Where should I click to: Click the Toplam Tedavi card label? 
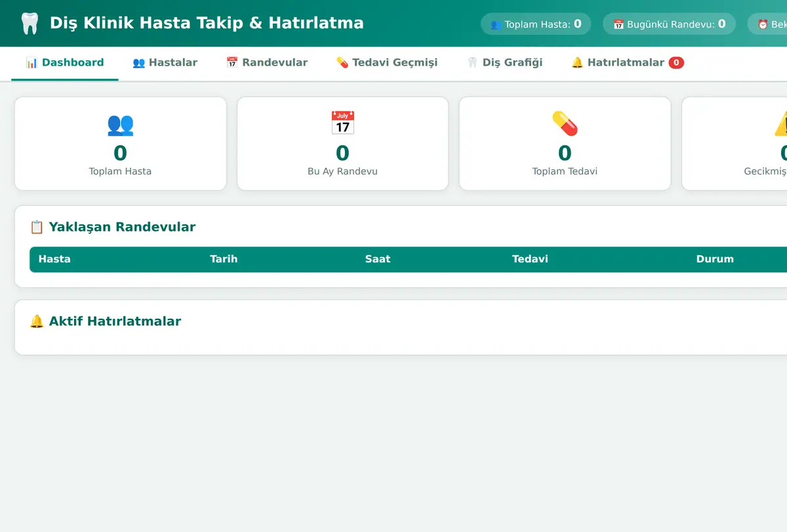tap(565, 171)
